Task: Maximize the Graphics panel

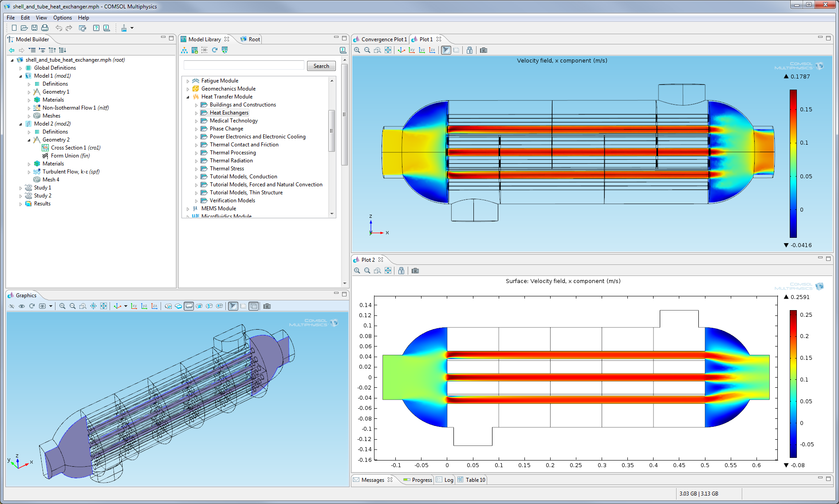Action: coord(344,294)
